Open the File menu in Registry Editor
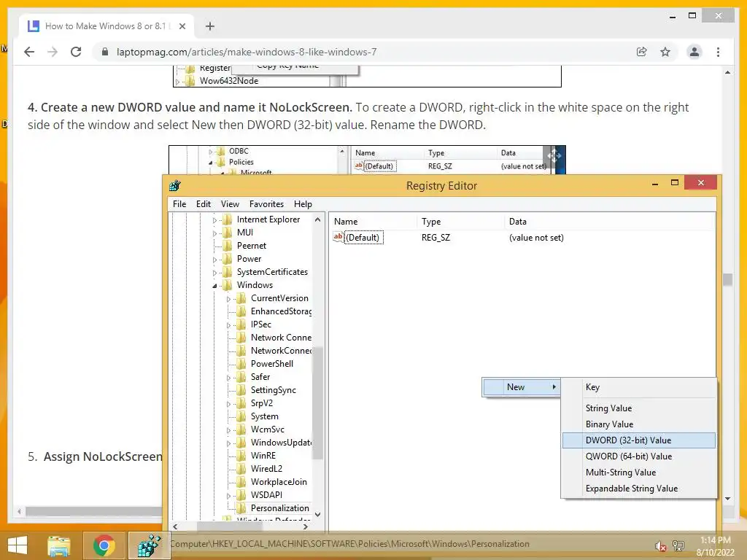747x560 pixels. (179, 204)
